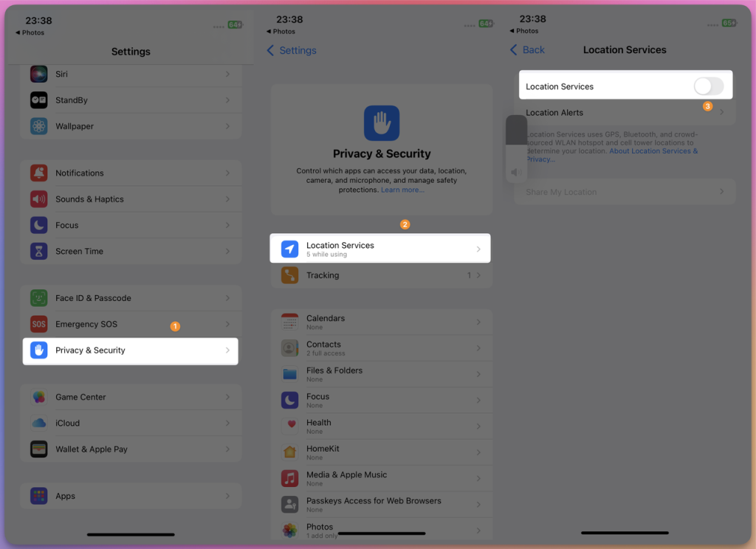Tap the Emergency SOS label
Image resolution: width=756 pixels, height=549 pixels.
coord(86,325)
